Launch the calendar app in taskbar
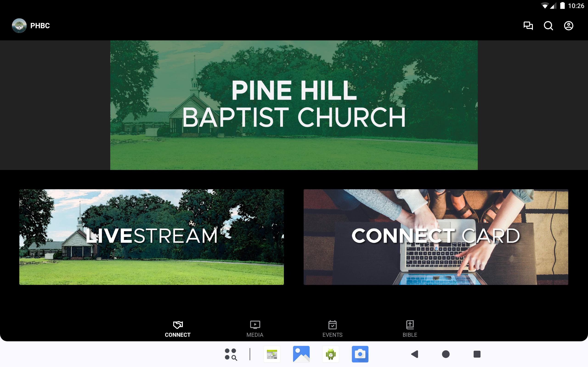 (272, 354)
